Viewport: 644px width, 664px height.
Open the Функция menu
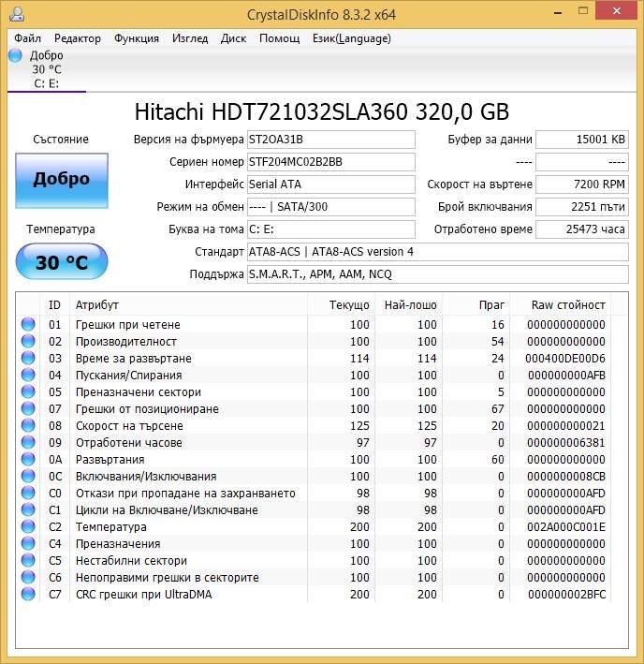click(137, 38)
